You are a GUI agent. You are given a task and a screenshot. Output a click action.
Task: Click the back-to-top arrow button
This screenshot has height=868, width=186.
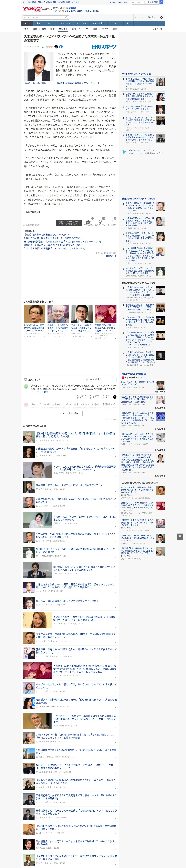(x=180, y=537)
